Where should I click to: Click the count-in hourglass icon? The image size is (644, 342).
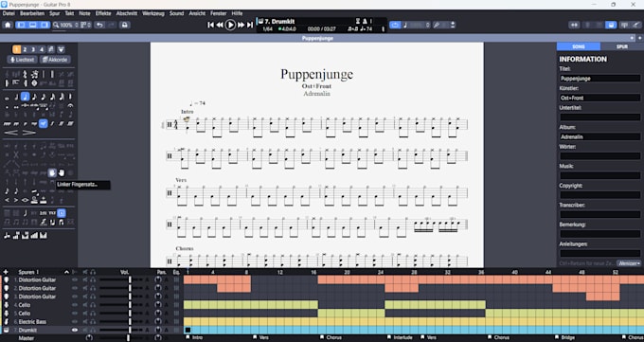click(x=358, y=21)
